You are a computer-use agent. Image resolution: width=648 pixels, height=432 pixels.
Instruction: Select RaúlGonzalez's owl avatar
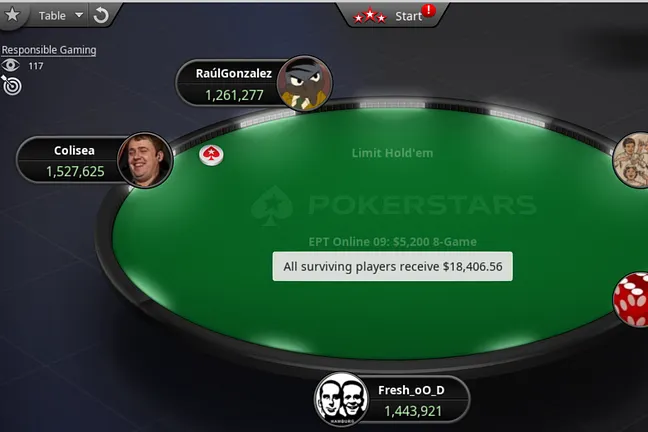pyautogui.click(x=304, y=83)
